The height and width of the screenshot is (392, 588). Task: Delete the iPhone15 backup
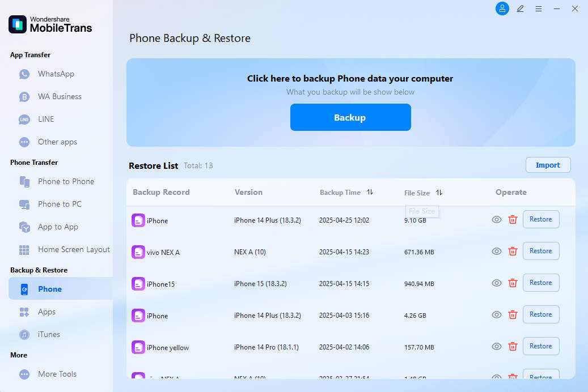click(513, 283)
